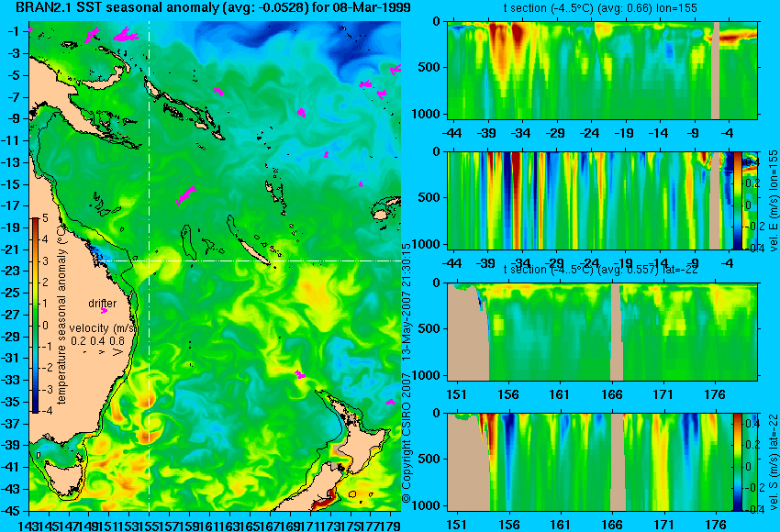Select the 't section' lat=-22 plot title

(x=600, y=270)
